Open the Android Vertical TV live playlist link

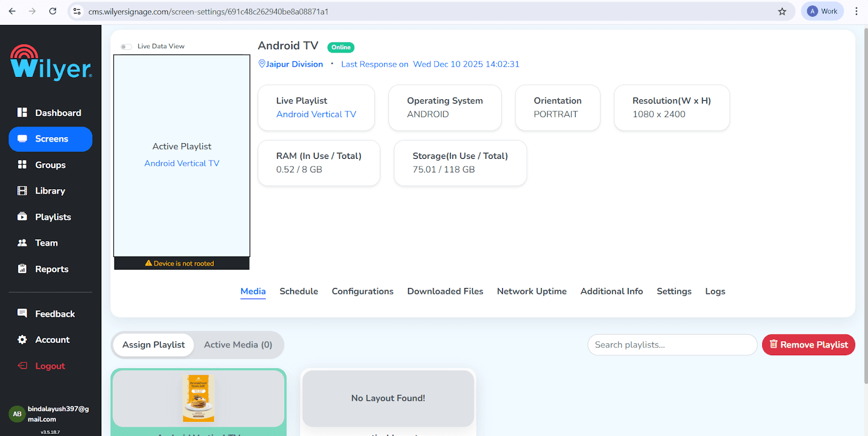[x=316, y=114]
